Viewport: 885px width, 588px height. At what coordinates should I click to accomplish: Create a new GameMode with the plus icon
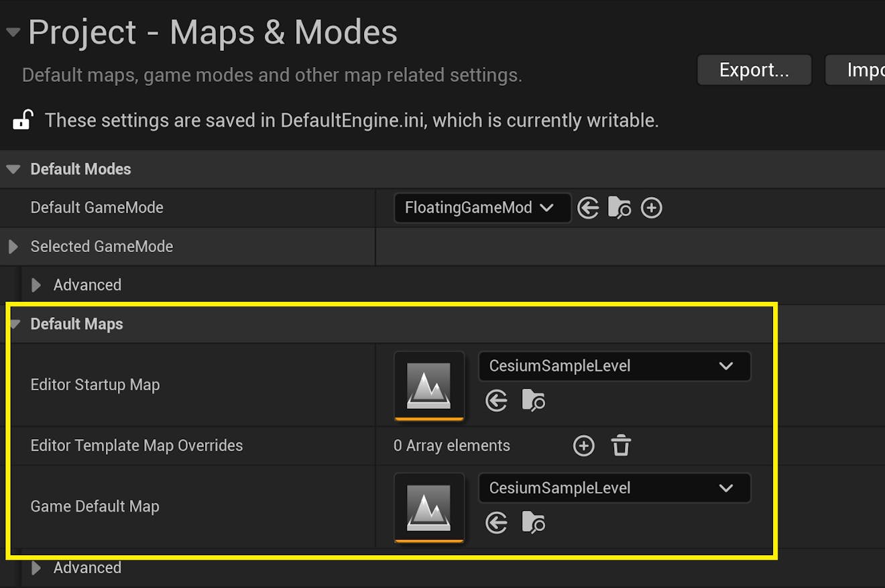click(x=651, y=208)
